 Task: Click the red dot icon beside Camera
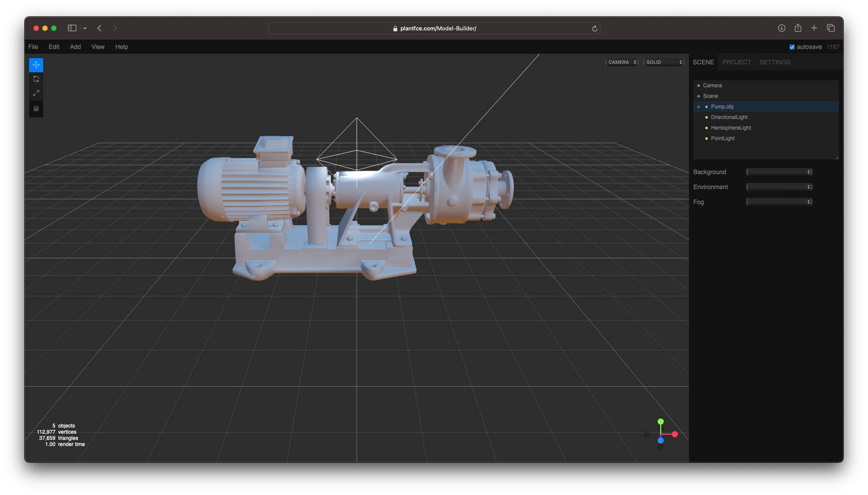pos(699,85)
